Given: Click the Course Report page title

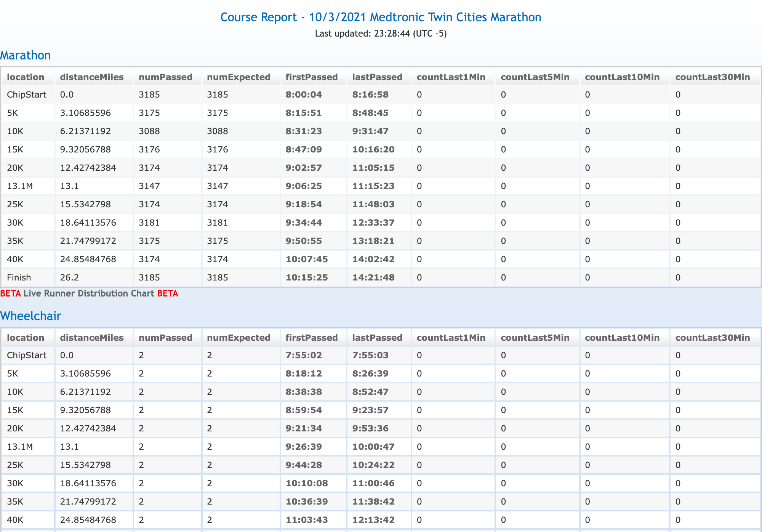Looking at the screenshot, I should pos(380,17).
